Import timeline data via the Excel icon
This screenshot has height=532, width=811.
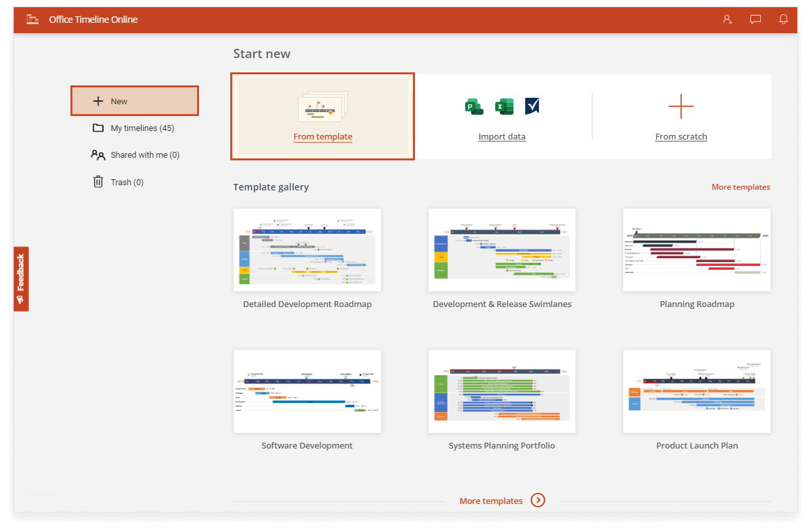pos(502,106)
